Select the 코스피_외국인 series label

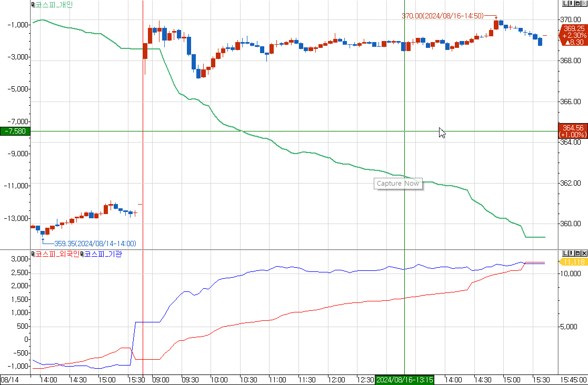(57, 254)
